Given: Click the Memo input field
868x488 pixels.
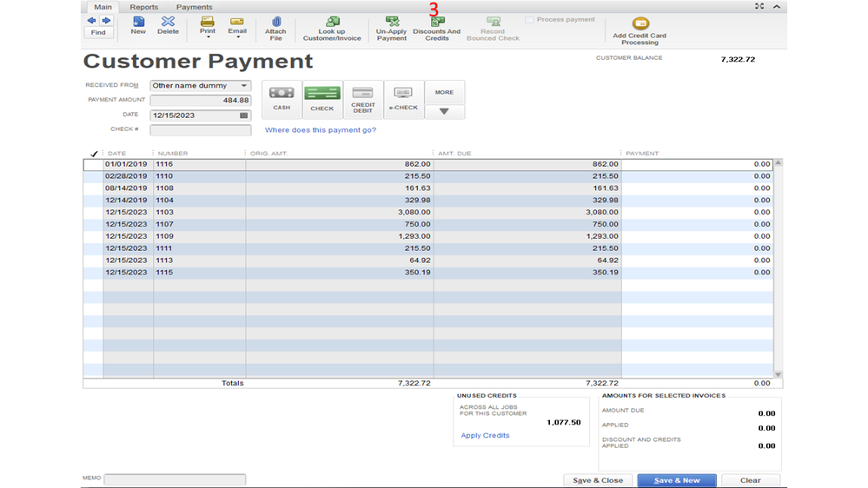Looking at the screenshot, I should tap(175, 479).
